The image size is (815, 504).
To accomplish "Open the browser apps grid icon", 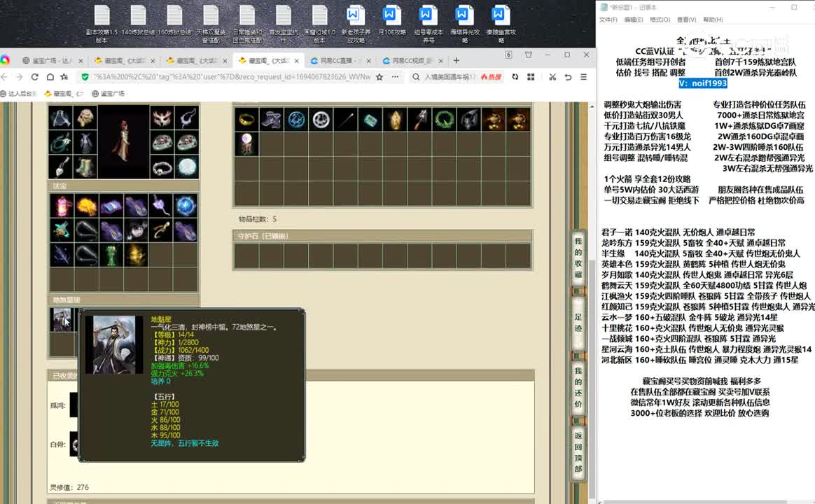I will pyautogui.click(x=531, y=77).
